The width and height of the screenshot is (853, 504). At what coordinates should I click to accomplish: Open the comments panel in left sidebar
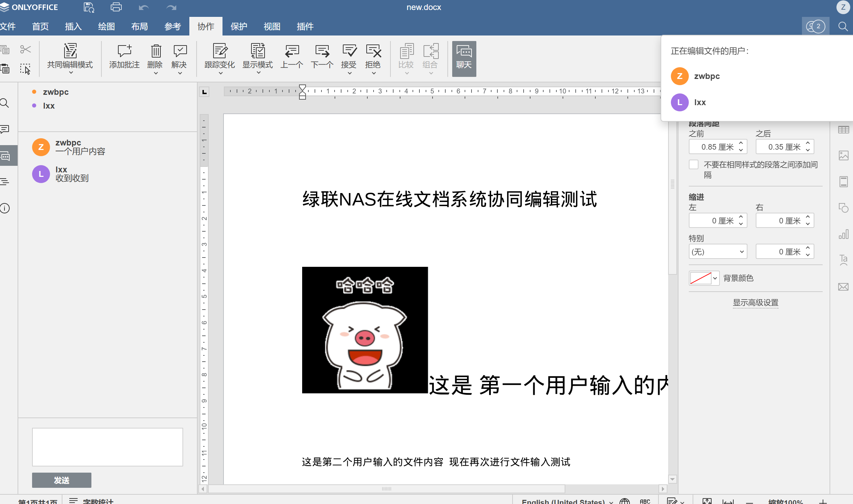pos(5,129)
